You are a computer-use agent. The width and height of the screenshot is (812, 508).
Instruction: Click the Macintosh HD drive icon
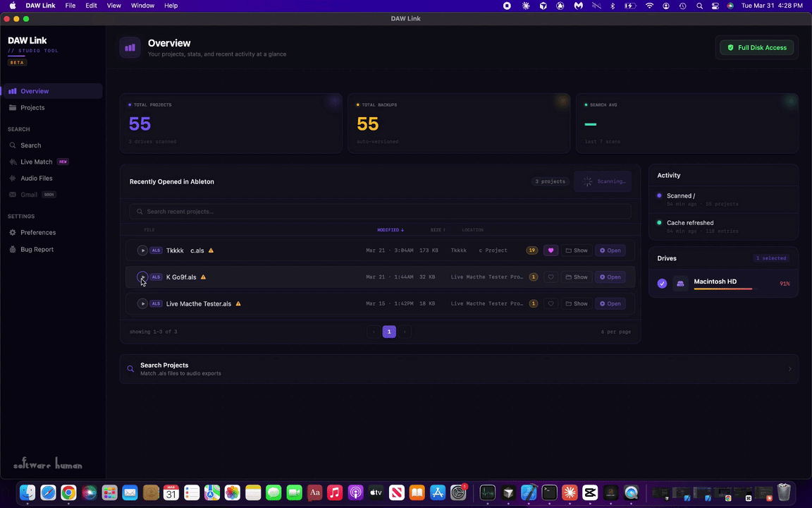click(680, 283)
